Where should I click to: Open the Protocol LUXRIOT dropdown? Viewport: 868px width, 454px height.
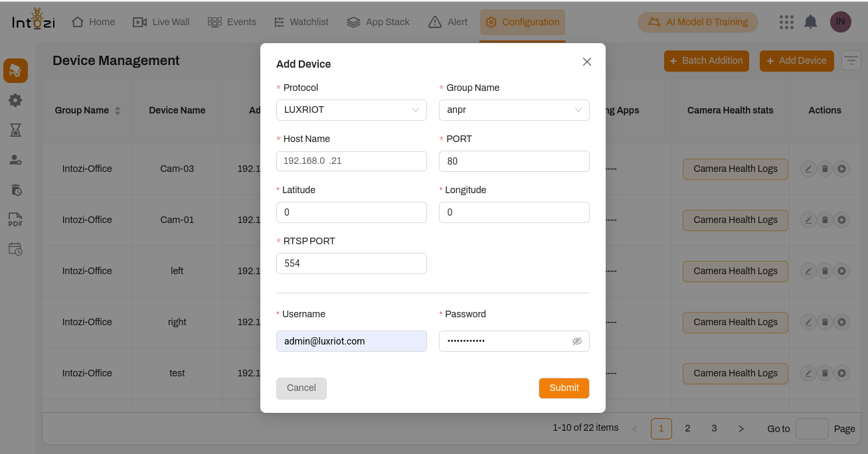point(351,110)
